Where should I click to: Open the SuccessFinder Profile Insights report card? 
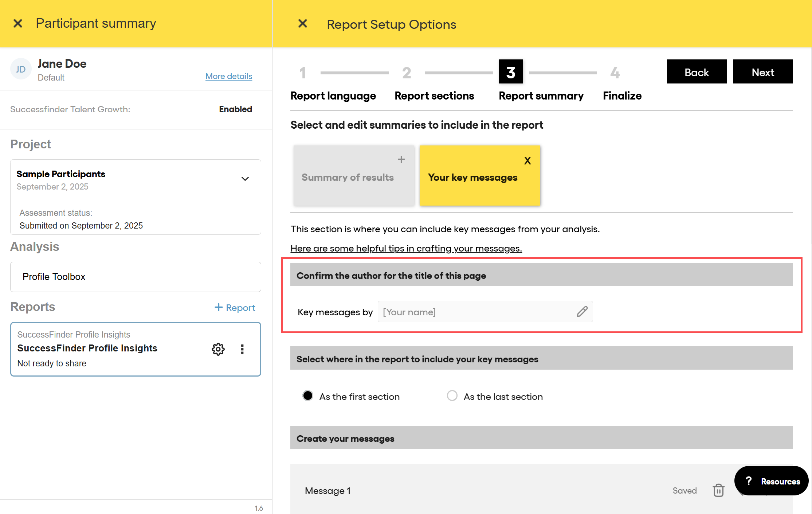[136, 349]
